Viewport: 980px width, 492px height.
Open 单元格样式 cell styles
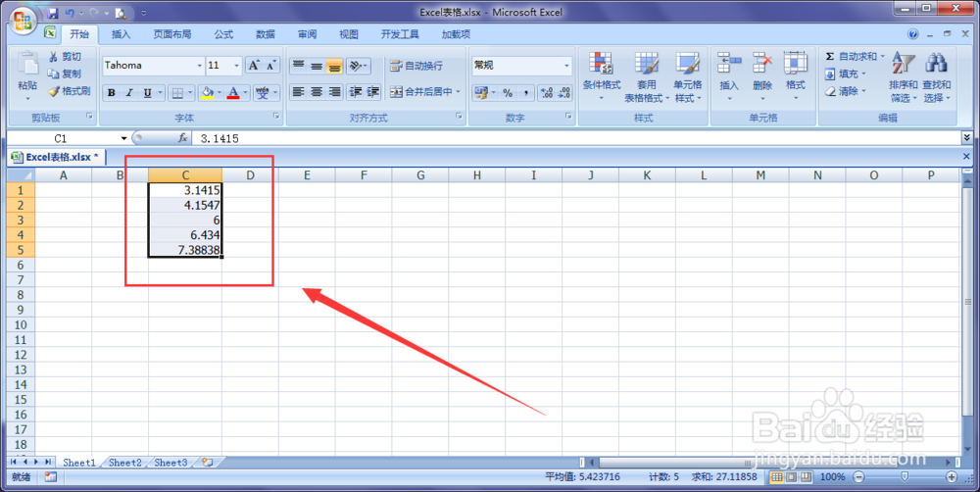(x=688, y=76)
